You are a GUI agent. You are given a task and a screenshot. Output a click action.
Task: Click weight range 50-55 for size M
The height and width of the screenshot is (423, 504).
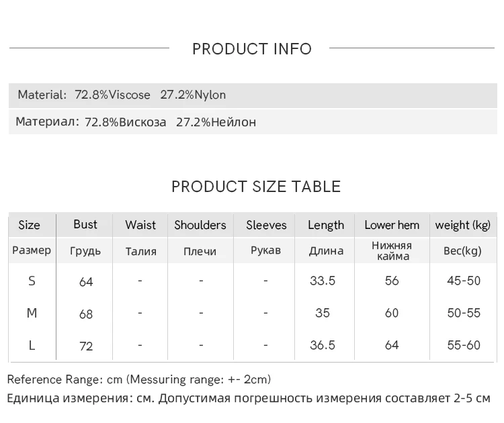point(464,313)
